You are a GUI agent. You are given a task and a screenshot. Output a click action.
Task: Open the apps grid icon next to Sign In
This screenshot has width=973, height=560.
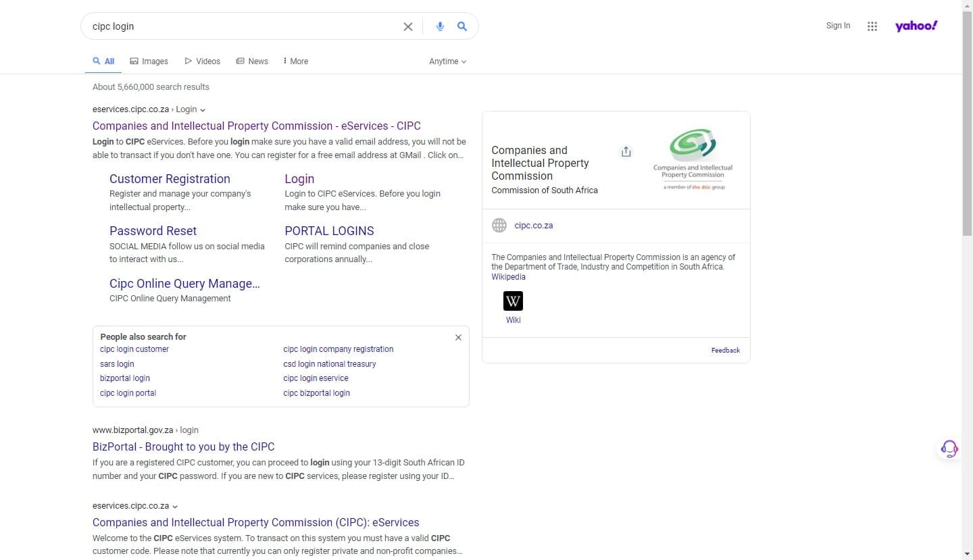[x=872, y=26]
